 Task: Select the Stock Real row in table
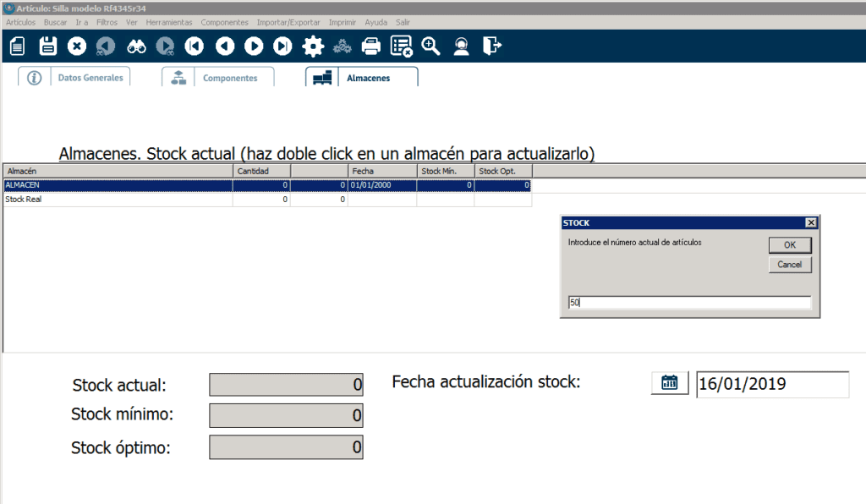point(118,200)
